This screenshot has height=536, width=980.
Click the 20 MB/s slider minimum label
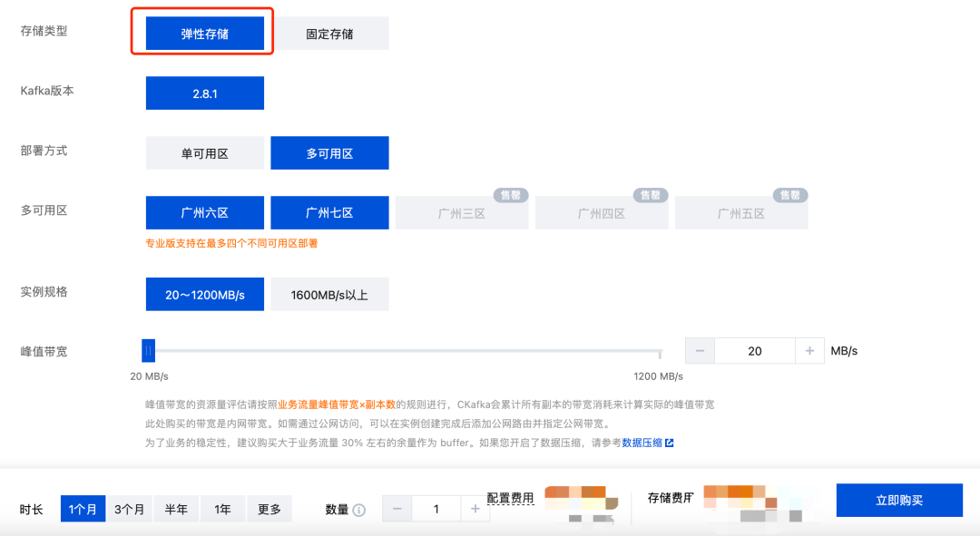[149, 376]
